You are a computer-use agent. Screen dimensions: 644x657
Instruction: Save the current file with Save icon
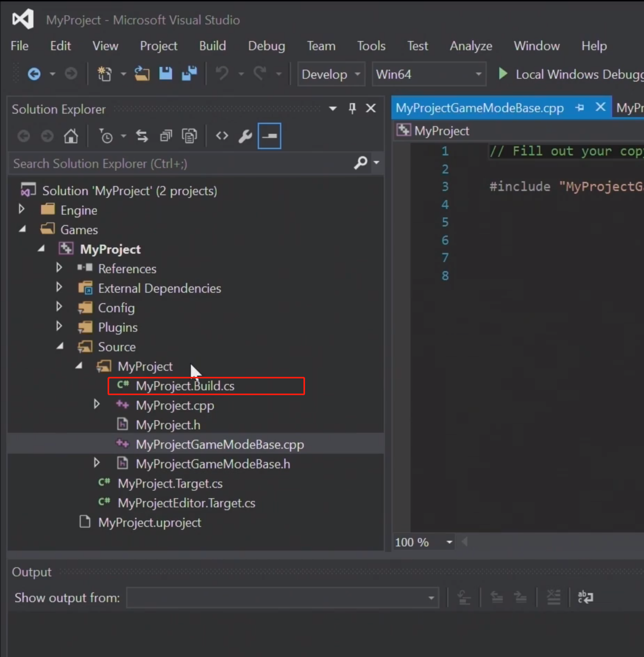(x=166, y=74)
